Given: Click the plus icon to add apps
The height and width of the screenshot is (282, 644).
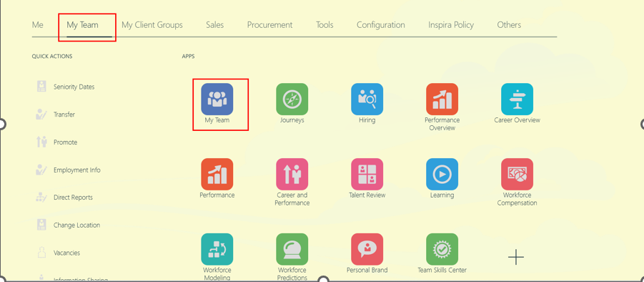Looking at the screenshot, I should 516,258.
